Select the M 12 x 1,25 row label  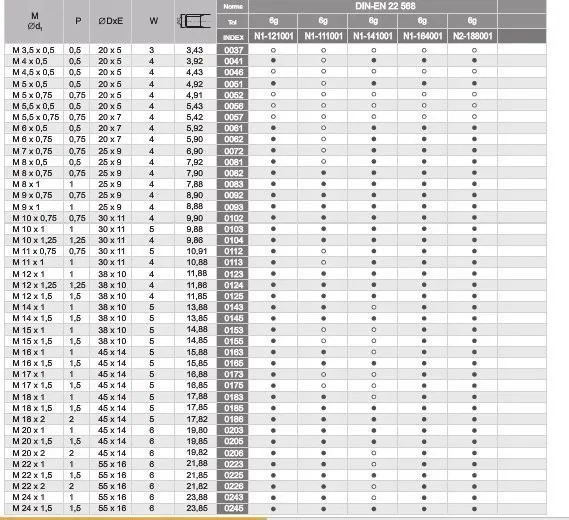[34, 285]
